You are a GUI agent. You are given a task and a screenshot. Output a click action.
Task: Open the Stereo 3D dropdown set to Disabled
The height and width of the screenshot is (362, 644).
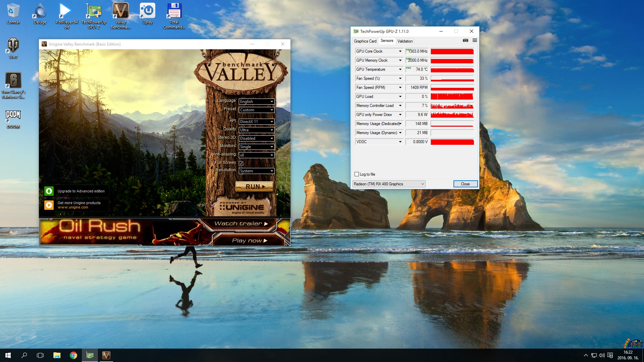coord(257,138)
